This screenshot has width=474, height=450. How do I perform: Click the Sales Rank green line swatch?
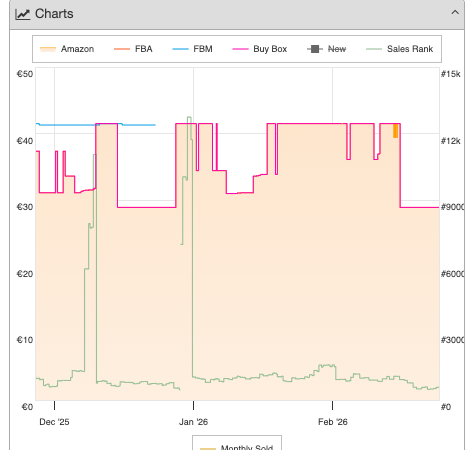[x=374, y=49]
